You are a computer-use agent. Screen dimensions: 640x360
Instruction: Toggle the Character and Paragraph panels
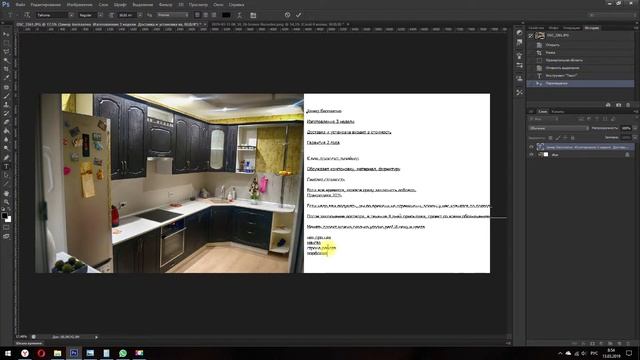coord(253,15)
